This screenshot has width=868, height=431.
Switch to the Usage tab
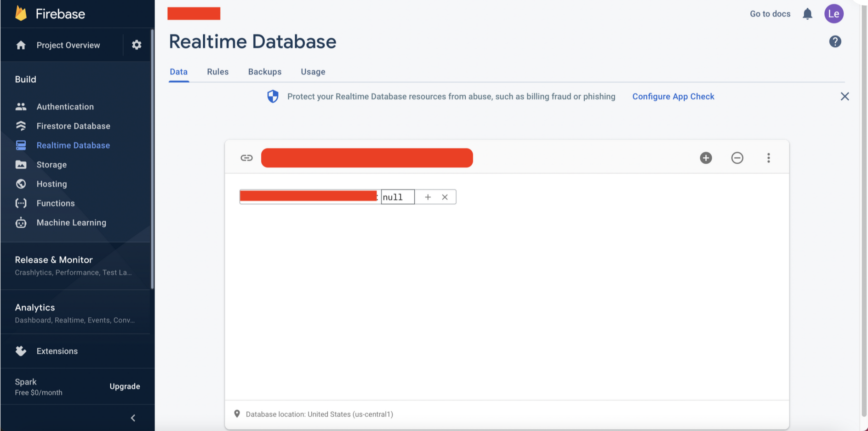coord(313,72)
